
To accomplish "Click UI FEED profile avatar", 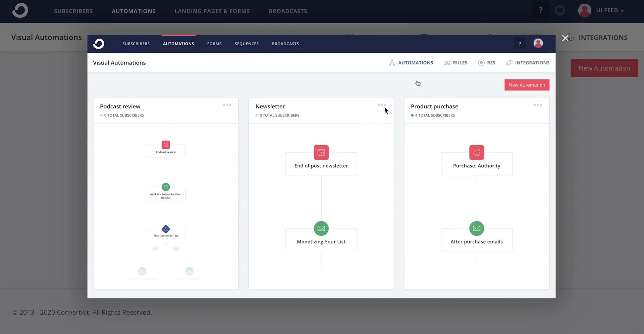I will [585, 10].
